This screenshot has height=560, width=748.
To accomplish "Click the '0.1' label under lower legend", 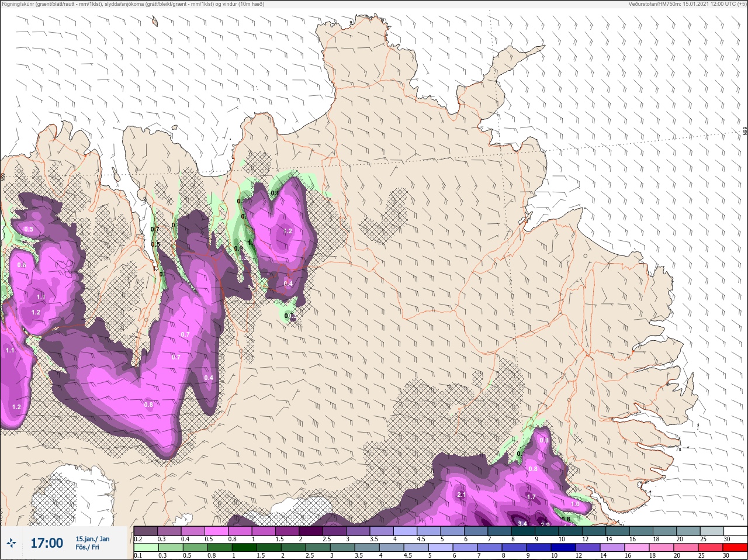I will point(138,555).
